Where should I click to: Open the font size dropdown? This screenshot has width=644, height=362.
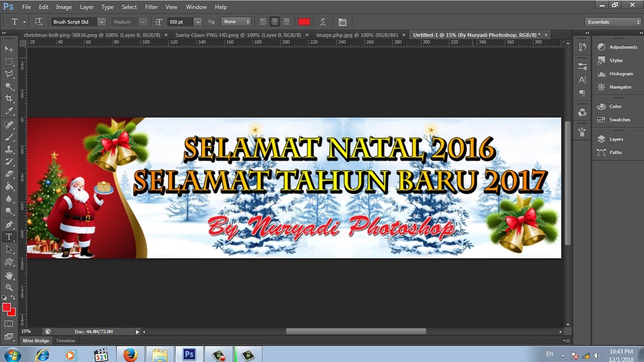coord(198,22)
